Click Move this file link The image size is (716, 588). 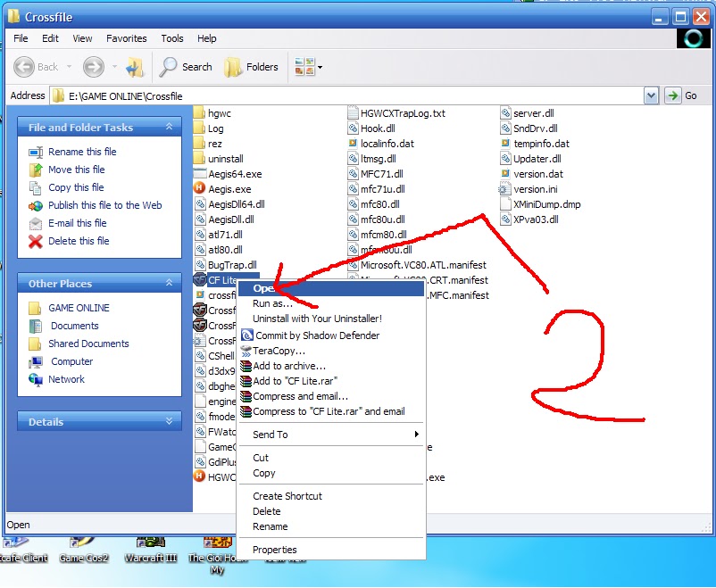pos(77,170)
